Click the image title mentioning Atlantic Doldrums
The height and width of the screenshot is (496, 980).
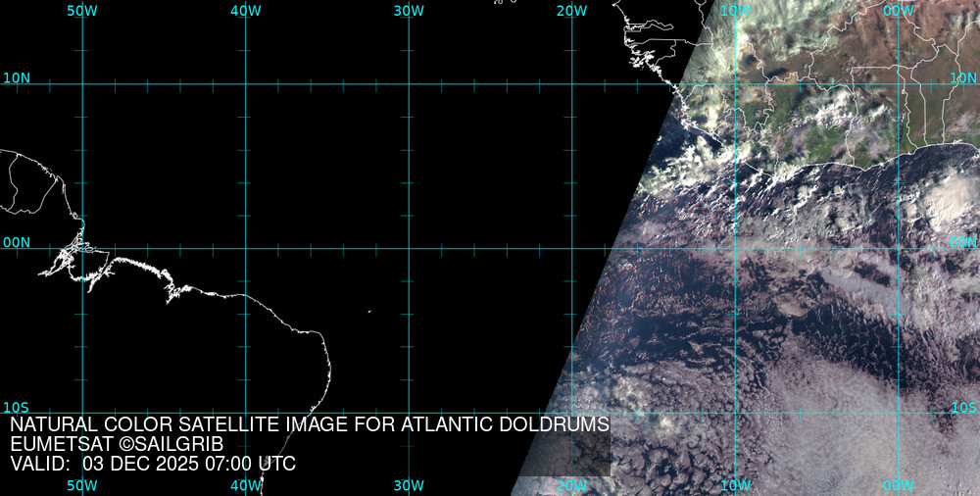[x=310, y=424]
